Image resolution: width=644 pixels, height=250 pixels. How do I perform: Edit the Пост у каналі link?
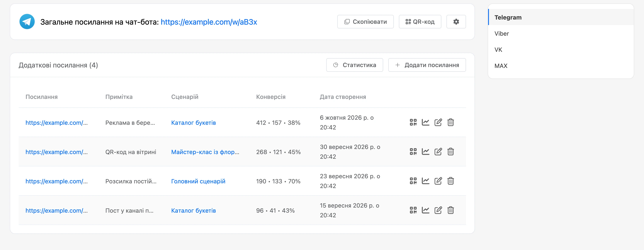pos(438,210)
